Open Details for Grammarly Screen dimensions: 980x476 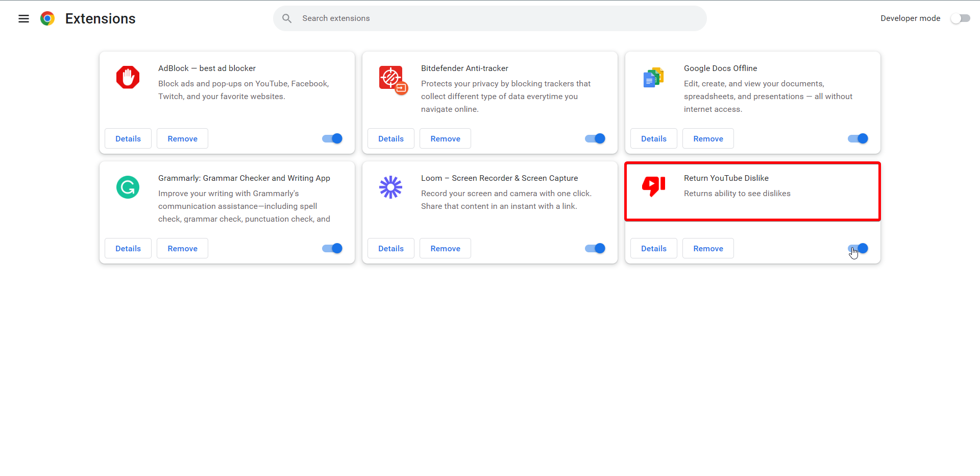click(128, 248)
